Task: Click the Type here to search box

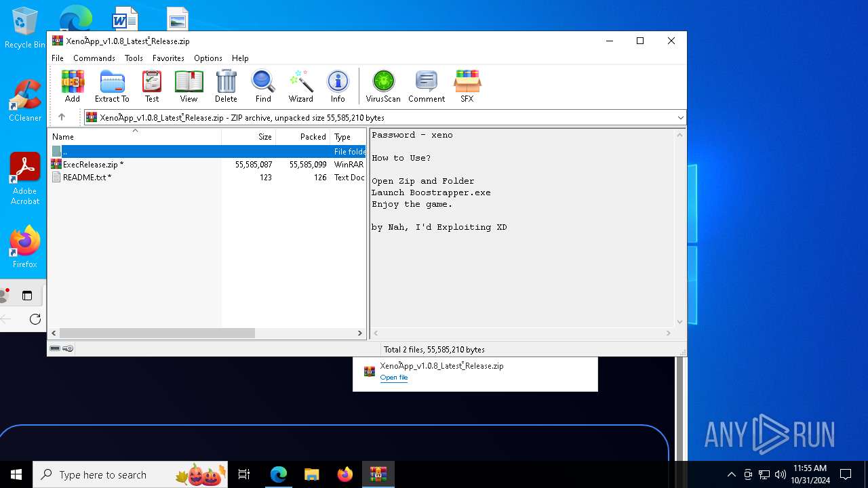Action: (130, 474)
